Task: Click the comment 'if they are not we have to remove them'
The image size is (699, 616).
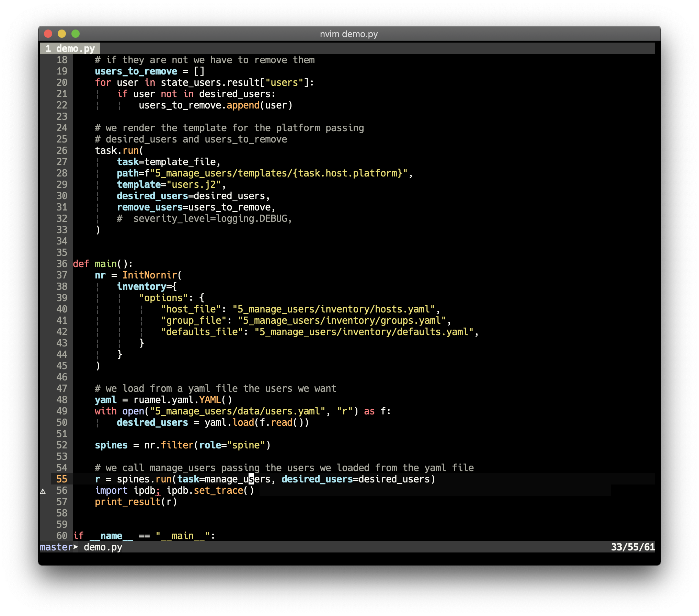Action: coord(205,60)
